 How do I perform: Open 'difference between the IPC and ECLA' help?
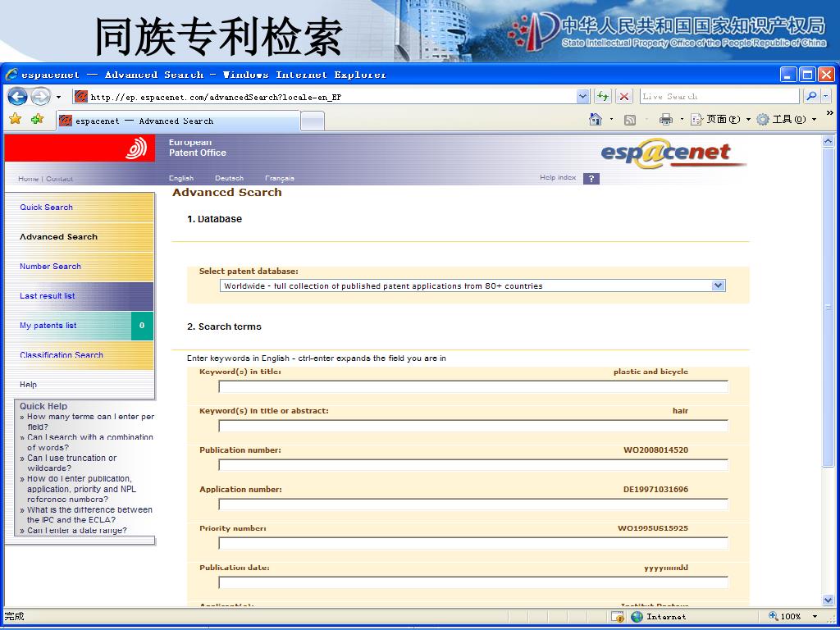point(89,514)
